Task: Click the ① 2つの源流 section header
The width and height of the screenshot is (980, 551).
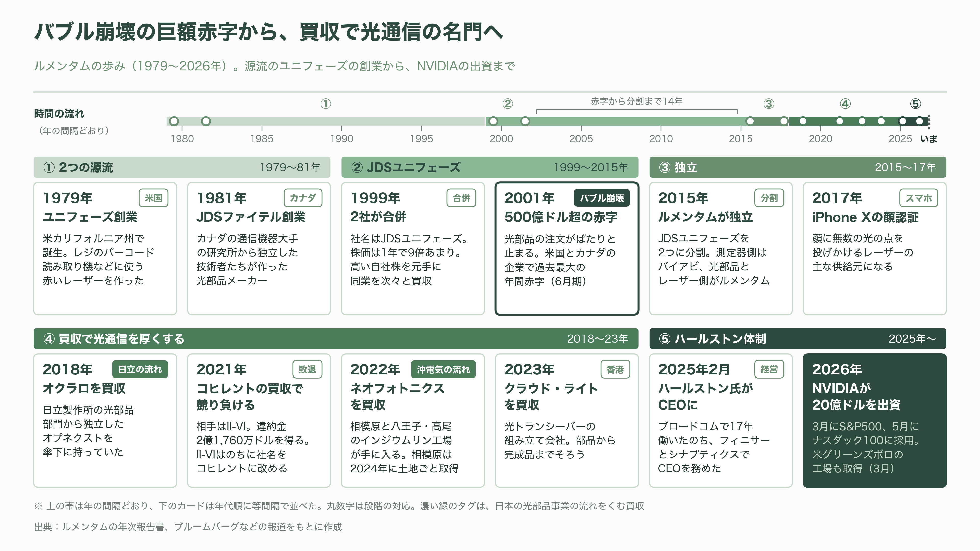Action: tap(182, 167)
